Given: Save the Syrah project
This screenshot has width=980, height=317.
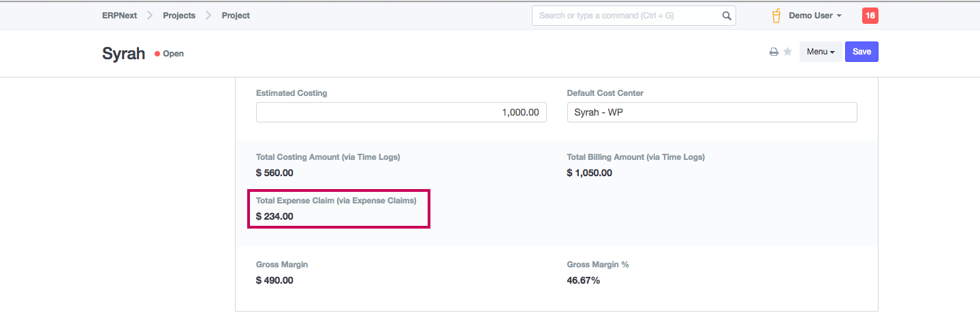Looking at the screenshot, I should click(862, 52).
